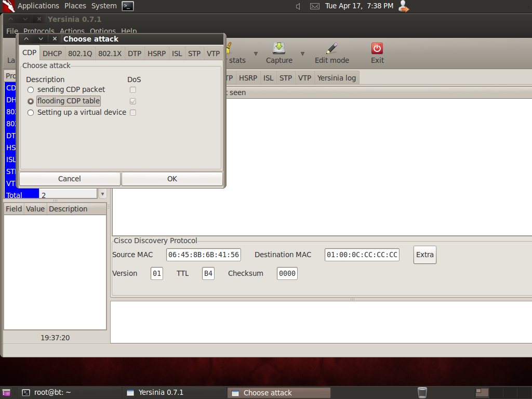
Task: Switch to root@bt terminal in taskbar
Action: tap(70, 393)
